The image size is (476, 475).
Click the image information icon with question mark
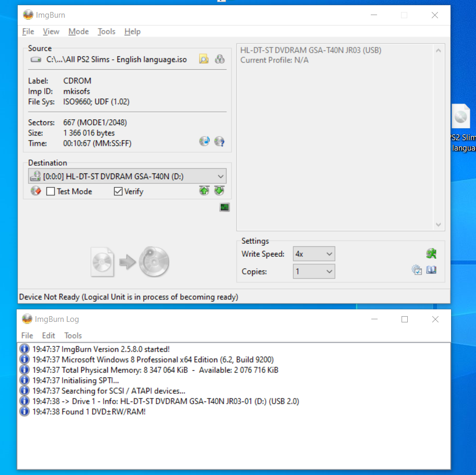219,141
